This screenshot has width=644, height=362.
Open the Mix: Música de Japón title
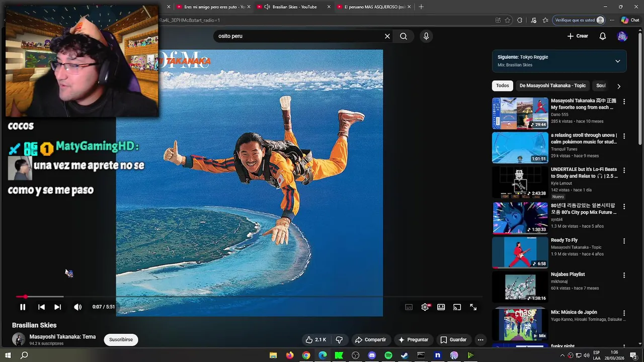(574, 312)
